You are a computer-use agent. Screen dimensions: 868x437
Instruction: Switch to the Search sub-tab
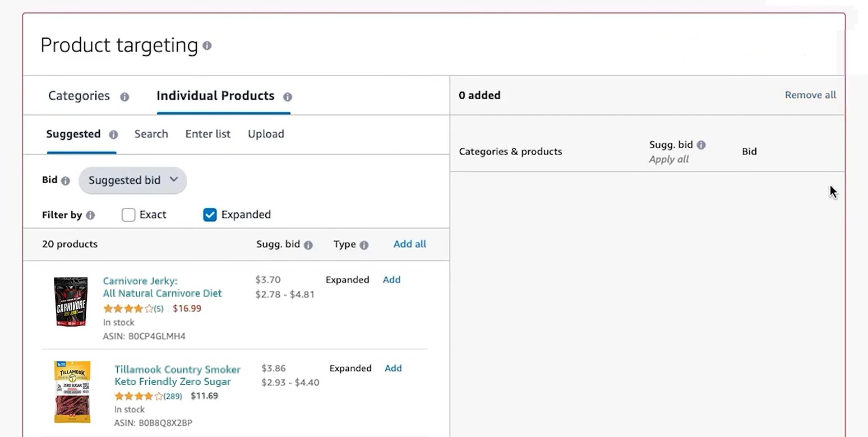(x=151, y=134)
